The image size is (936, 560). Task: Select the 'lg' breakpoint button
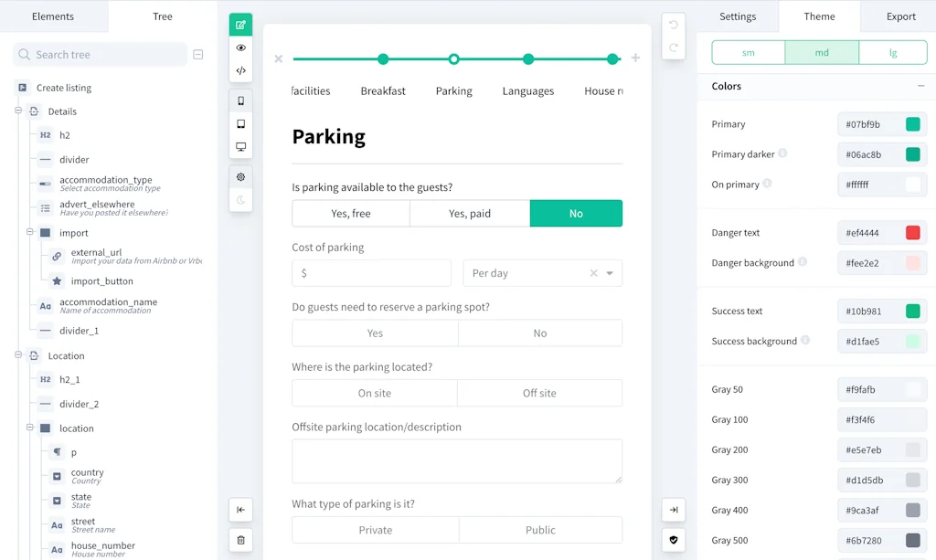[x=893, y=52]
